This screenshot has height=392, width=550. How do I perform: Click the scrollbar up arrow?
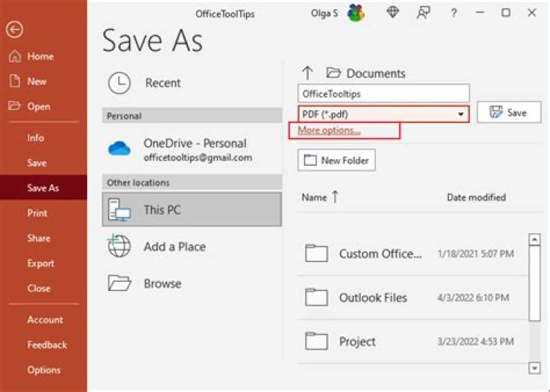[x=534, y=239]
